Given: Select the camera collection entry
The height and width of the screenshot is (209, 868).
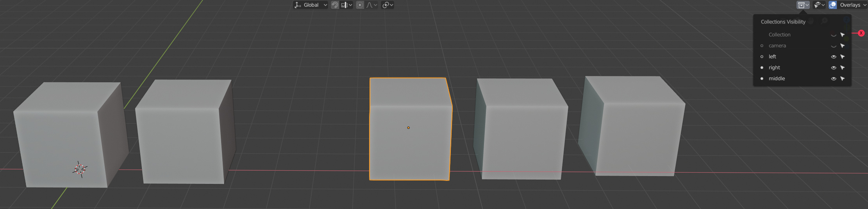Looking at the screenshot, I should pyautogui.click(x=777, y=46).
